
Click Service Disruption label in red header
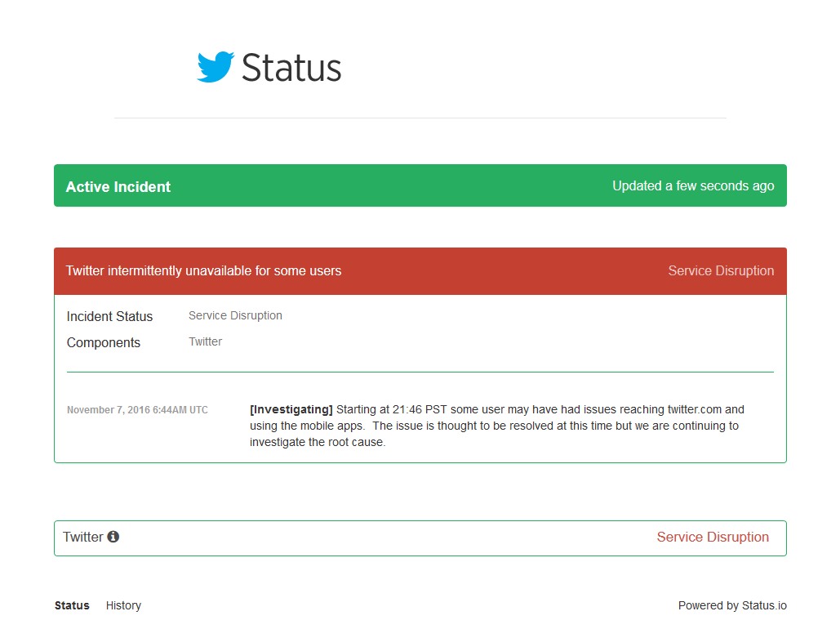coord(721,270)
